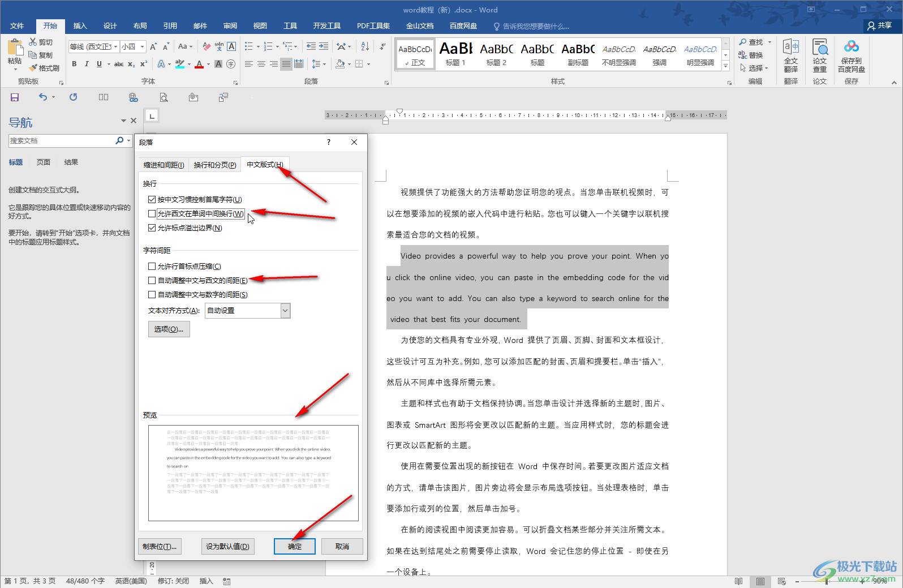
Task: Increase paragraph indent
Action: (x=324, y=46)
